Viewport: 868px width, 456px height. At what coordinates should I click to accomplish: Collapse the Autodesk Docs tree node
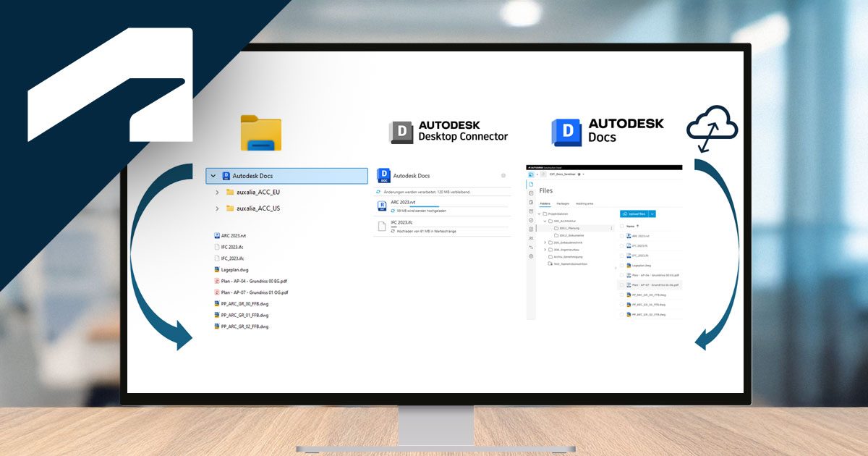click(x=212, y=175)
